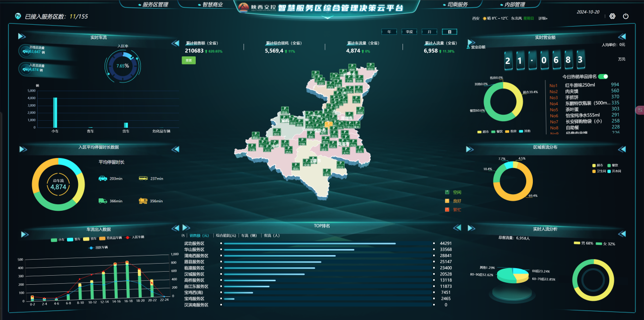
Task: Click the green 重置 button
Action: (x=189, y=60)
